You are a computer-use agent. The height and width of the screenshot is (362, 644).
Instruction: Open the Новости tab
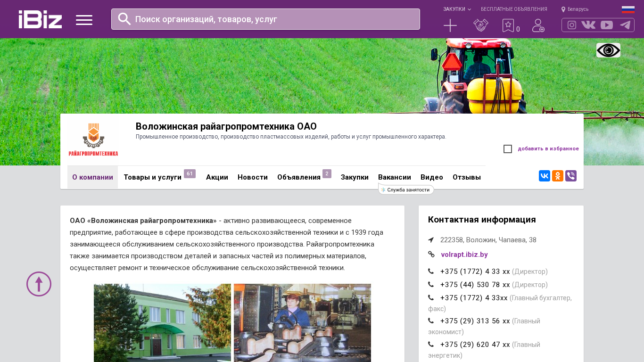[253, 177]
